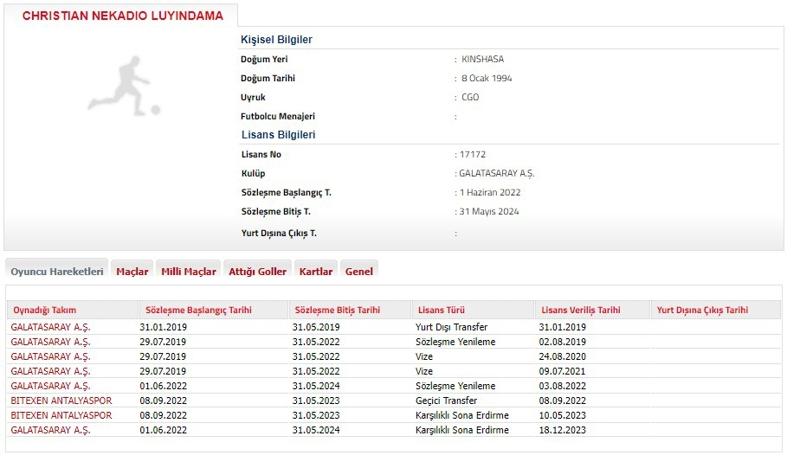Screen dimensions: 800x468
Task: Click Galatasaray A.Ş. in the last table row
Action: coord(50,430)
